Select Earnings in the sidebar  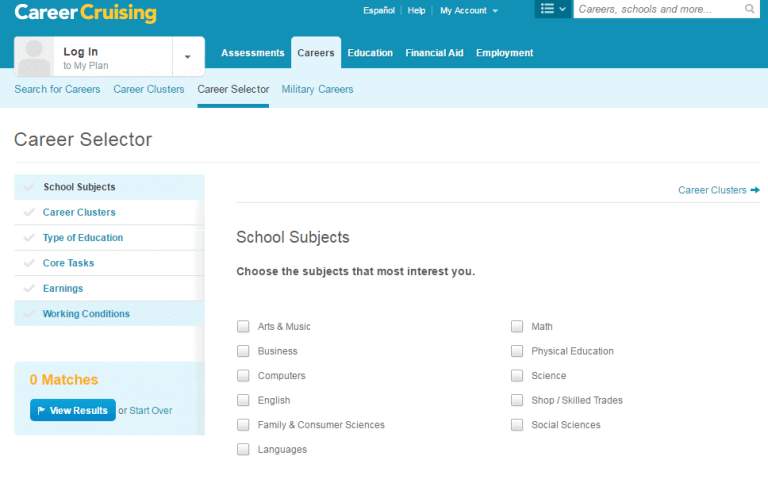coord(109,288)
